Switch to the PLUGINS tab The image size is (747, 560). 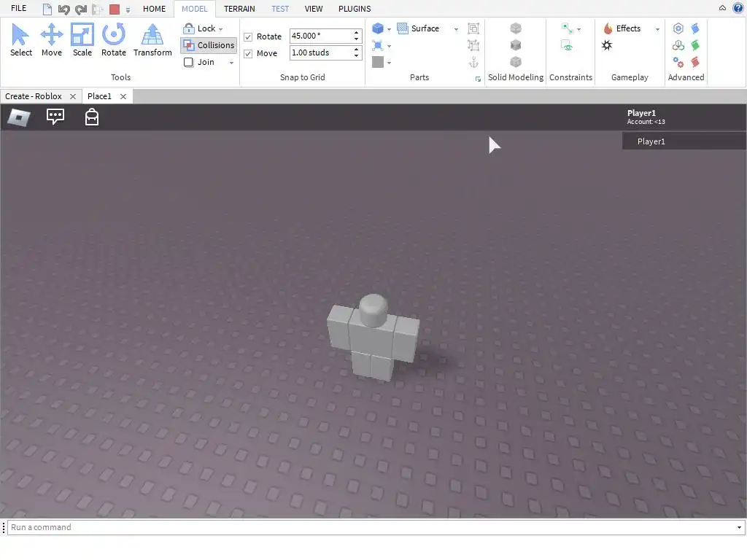coord(355,9)
